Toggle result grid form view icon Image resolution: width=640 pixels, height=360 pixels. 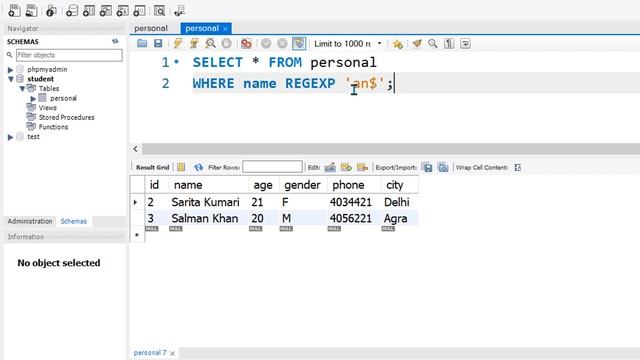(x=181, y=167)
